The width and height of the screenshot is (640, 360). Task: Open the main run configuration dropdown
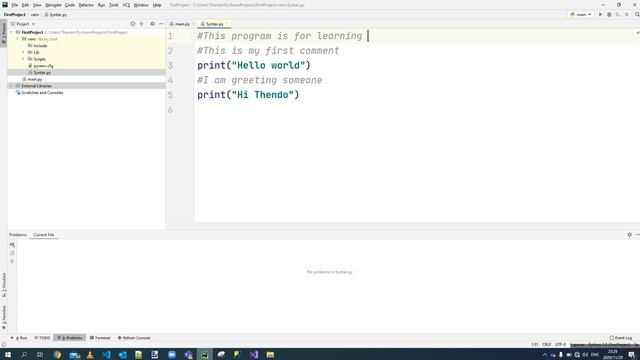[x=581, y=14]
